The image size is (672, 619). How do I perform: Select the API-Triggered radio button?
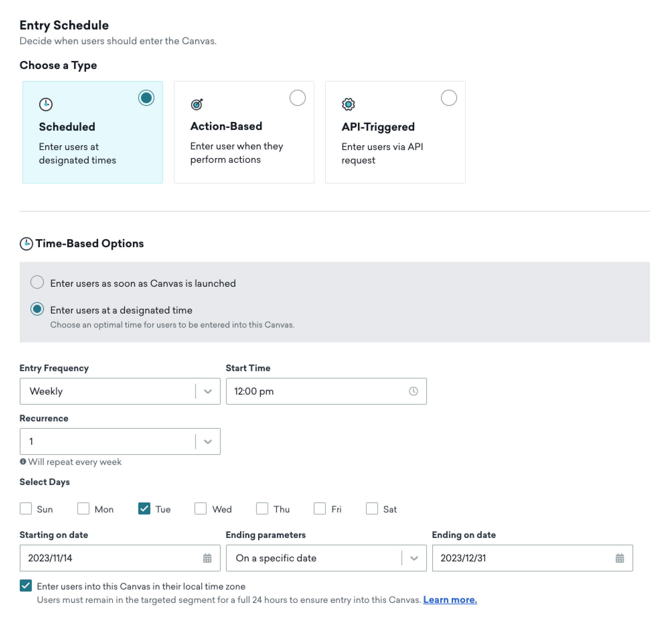(x=449, y=98)
